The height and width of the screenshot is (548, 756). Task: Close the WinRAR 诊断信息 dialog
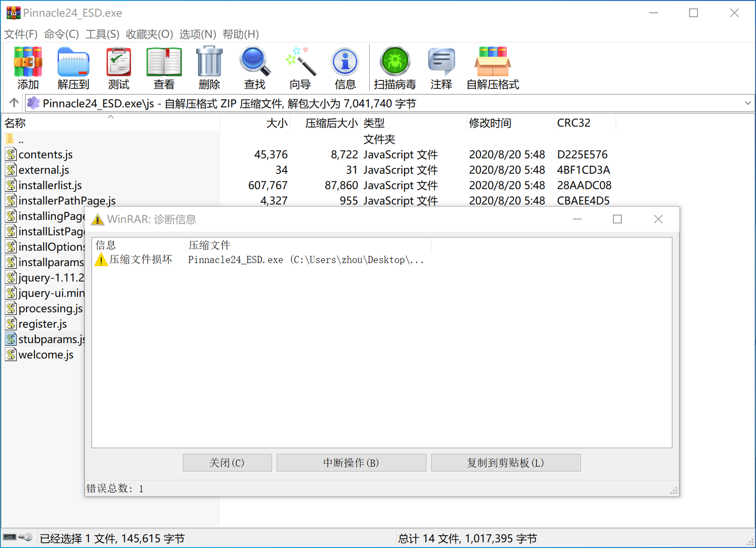click(658, 219)
